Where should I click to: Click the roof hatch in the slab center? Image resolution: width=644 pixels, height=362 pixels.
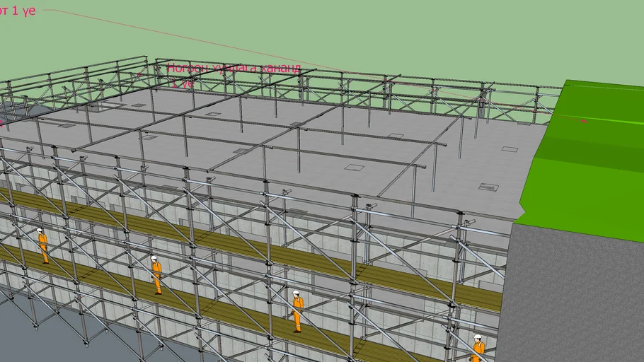pos(355,168)
